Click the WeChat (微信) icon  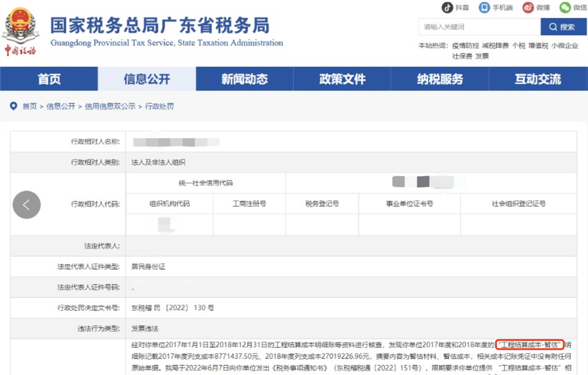565,7
